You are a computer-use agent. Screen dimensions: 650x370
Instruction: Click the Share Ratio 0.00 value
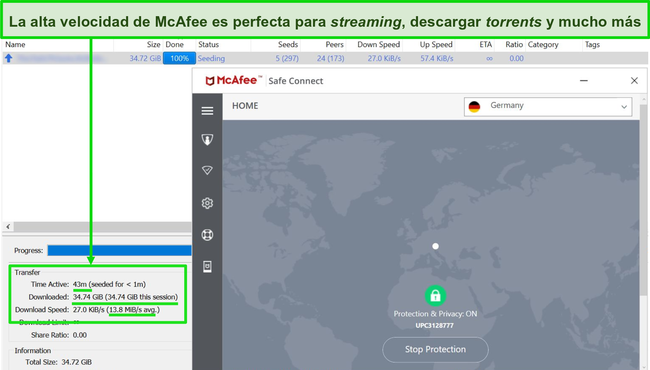(80, 335)
